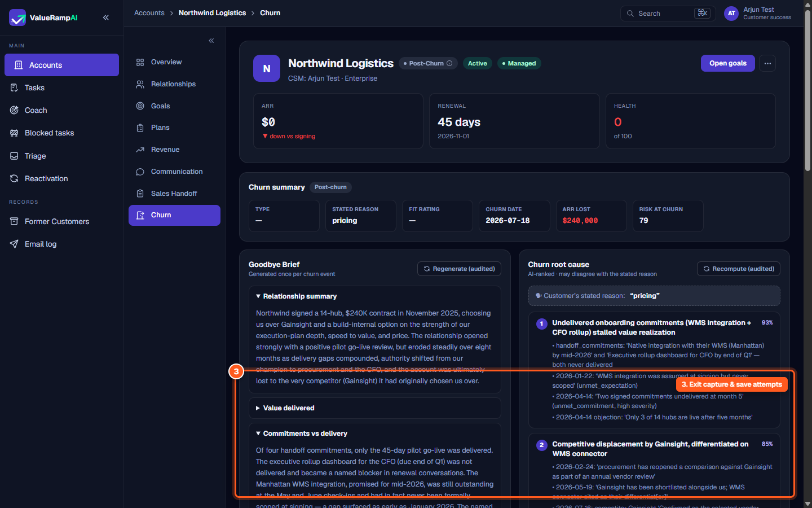Screen dimensions: 812x508
Task: Open Triage via its inbox icon
Action: (14, 156)
